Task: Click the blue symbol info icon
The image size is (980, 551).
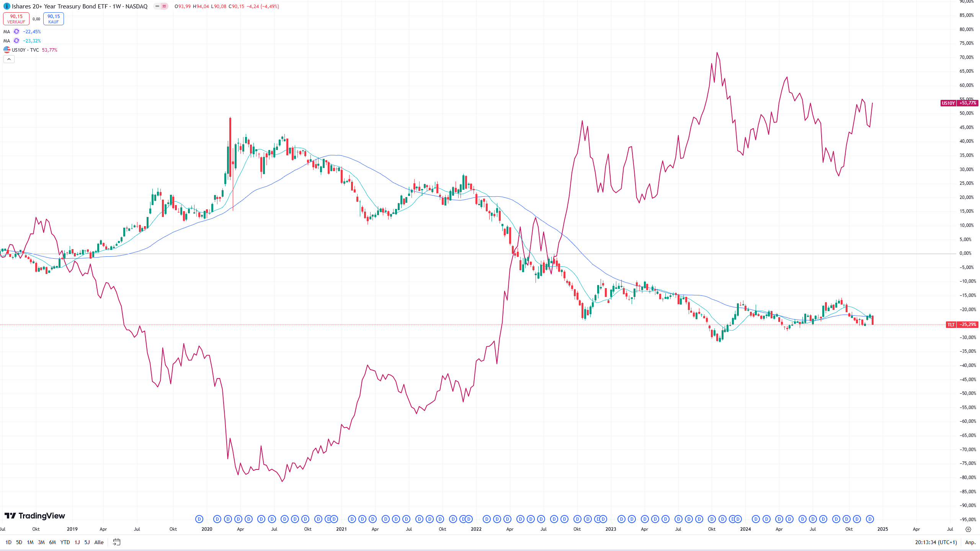Action: pyautogui.click(x=7, y=7)
